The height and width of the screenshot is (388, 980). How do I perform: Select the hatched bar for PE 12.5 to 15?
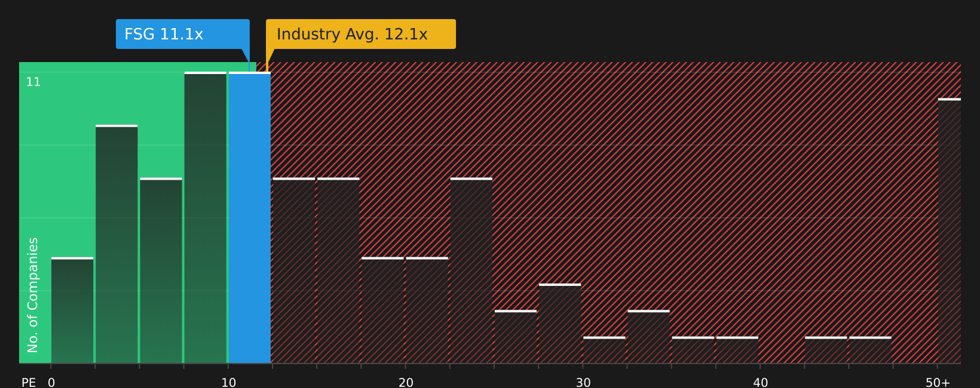pyautogui.click(x=294, y=270)
